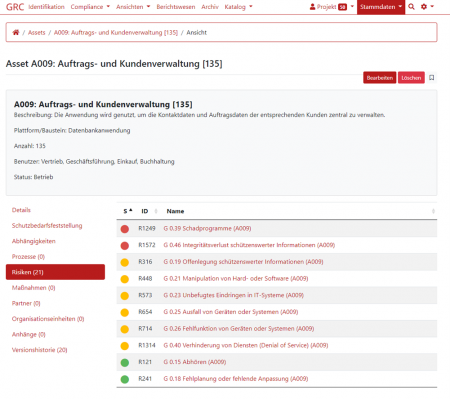Open risk G 0.19 Offenlegung schützenswerter Informationen

click(x=243, y=262)
